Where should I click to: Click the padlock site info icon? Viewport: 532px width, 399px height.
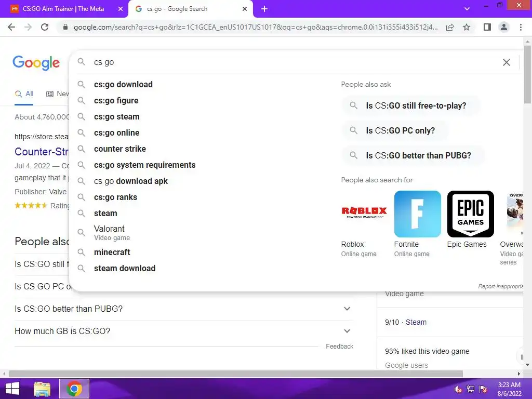click(65, 27)
